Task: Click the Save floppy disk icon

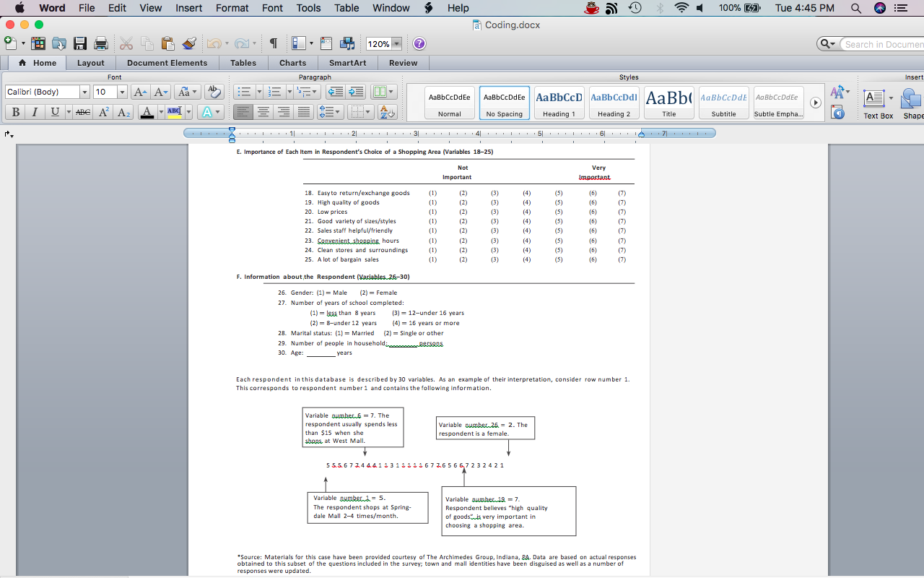Action: tap(80, 44)
